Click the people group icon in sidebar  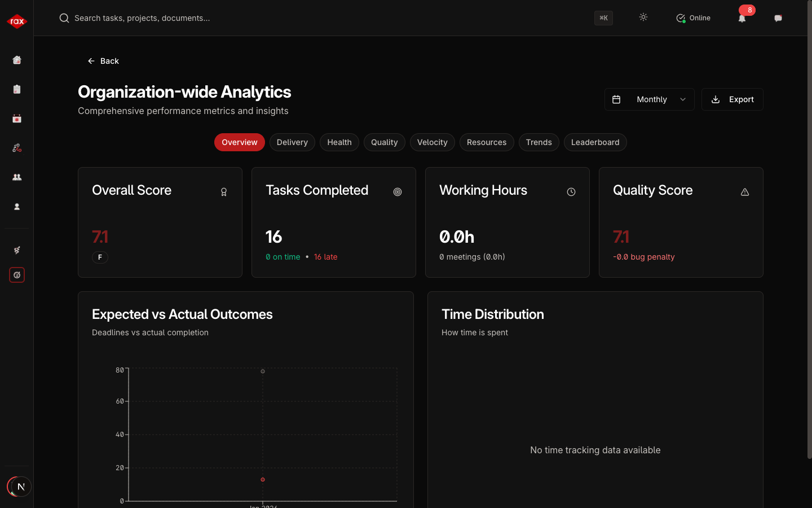coord(17,177)
